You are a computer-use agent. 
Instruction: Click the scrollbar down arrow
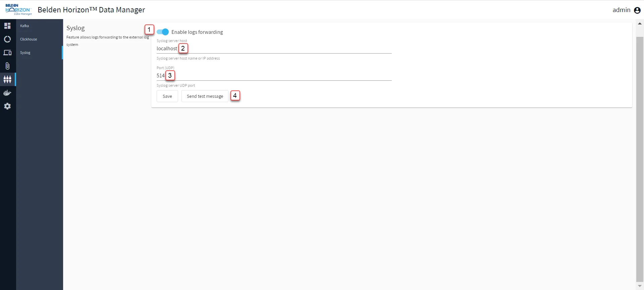640,286
